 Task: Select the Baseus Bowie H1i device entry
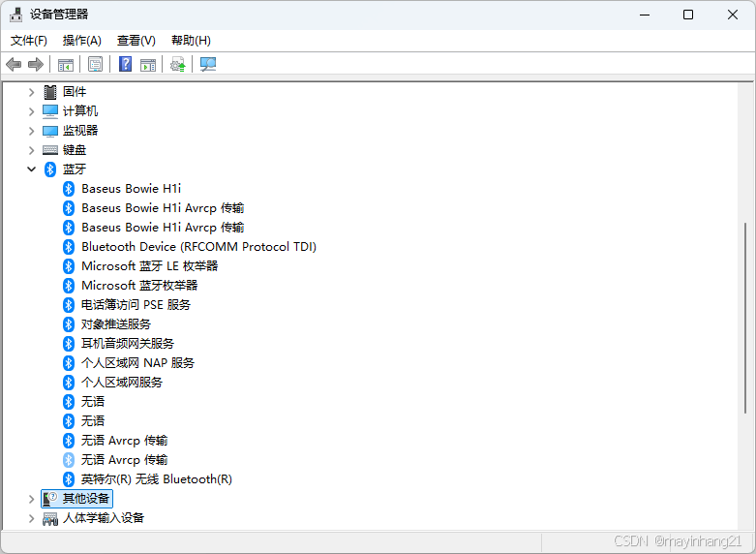131,189
